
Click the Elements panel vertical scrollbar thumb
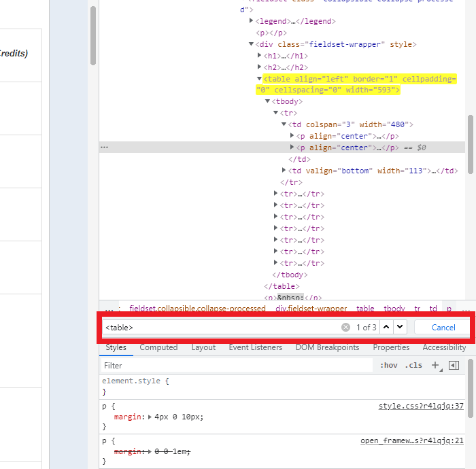tap(471, 144)
